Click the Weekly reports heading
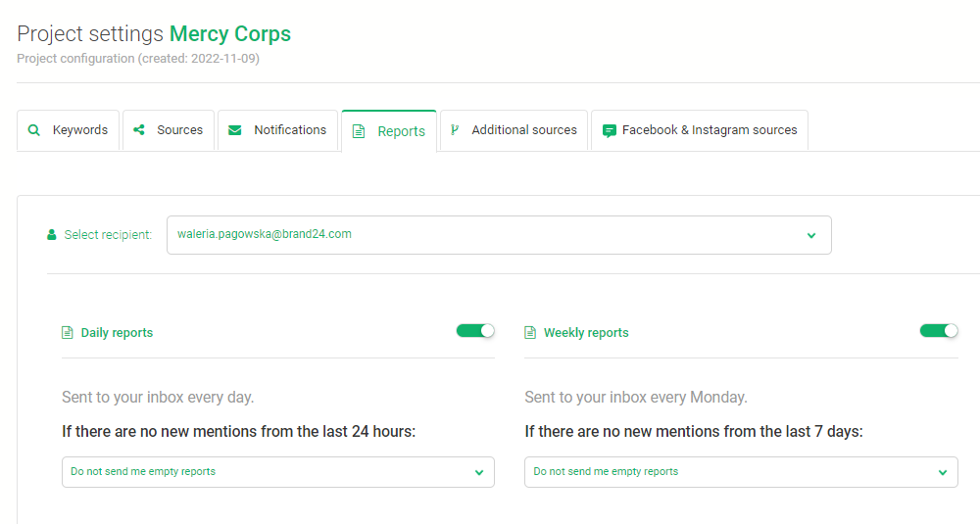 586,333
